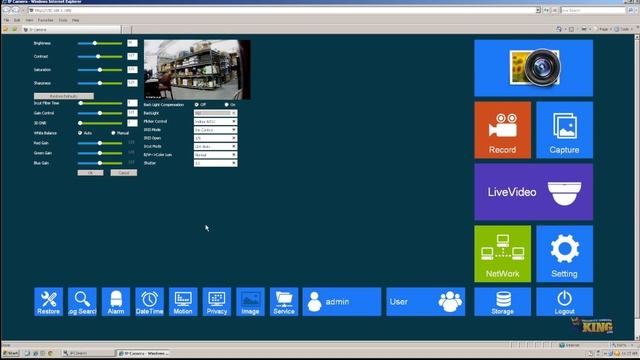640x360 pixels.
Task: Click the Windows Start button
Action: (10, 353)
